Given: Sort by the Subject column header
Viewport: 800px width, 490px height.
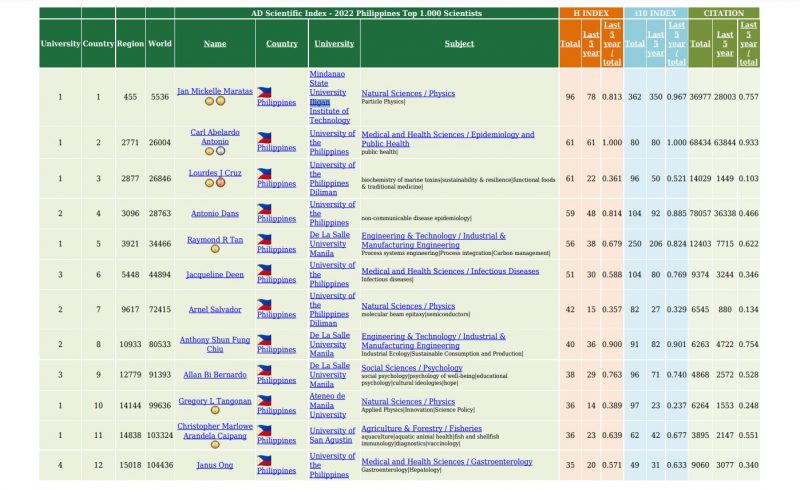Looking at the screenshot, I should click(x=459, y=44).
